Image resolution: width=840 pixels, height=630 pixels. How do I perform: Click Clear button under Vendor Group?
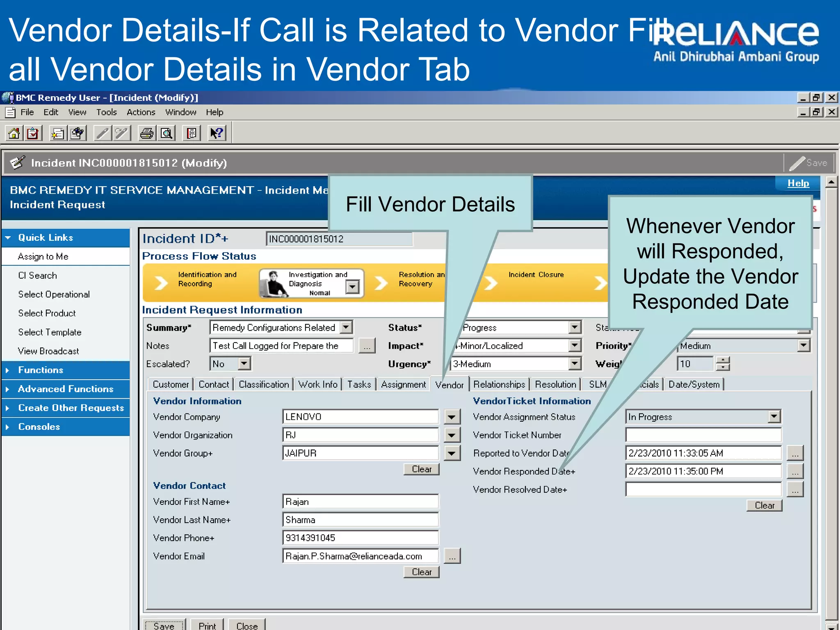(x=422, y=469)
